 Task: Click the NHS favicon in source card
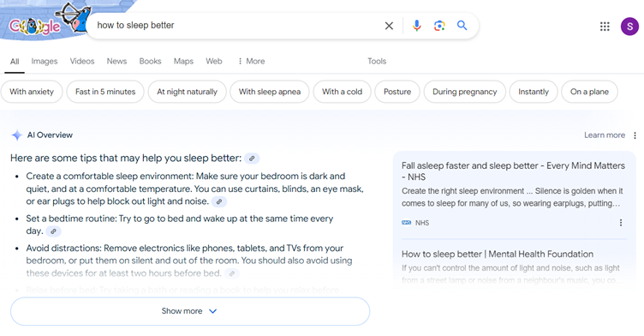(x=406, y=223)
